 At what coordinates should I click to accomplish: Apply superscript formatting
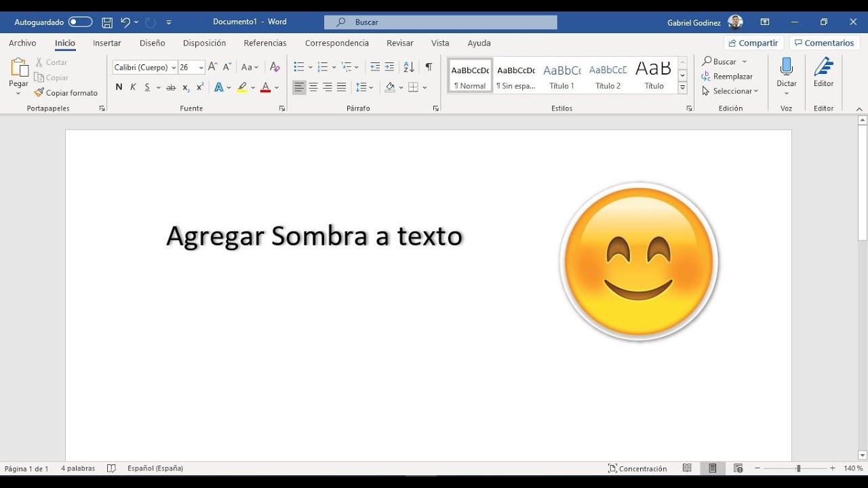(x=200, y=87)
